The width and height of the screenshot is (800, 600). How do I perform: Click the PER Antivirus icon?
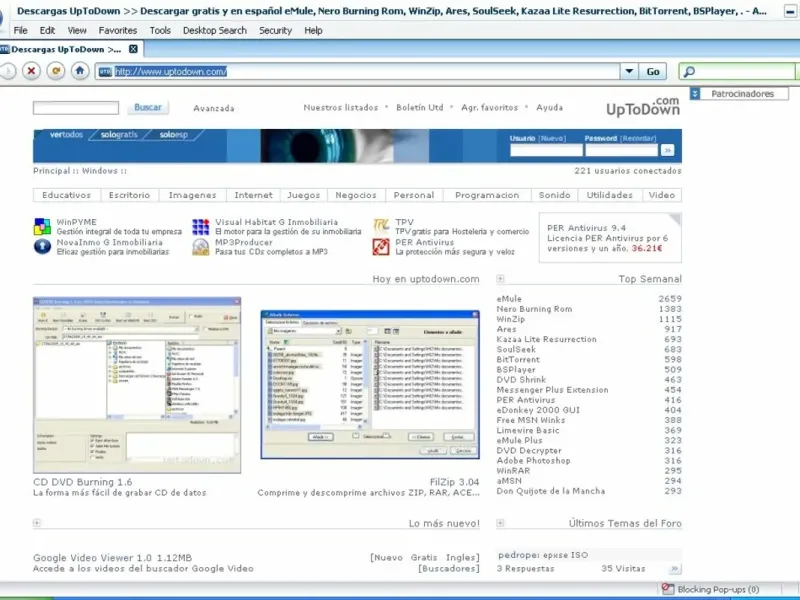click(381, 247)
